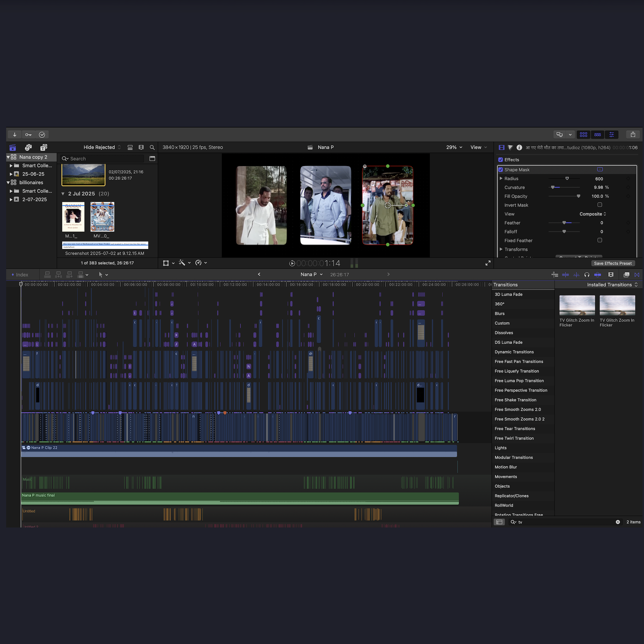Toggle the transitions browser icon
The width and height of the screenshot is (644, 644).
tap(637, 275)
